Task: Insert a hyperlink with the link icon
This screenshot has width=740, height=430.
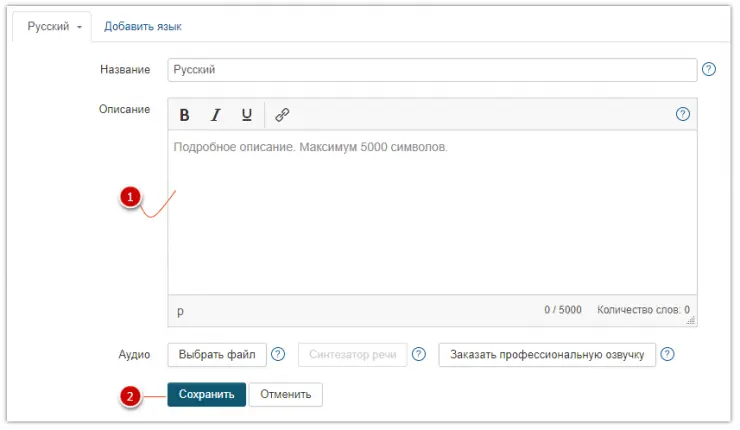Action: coord(282,115)
